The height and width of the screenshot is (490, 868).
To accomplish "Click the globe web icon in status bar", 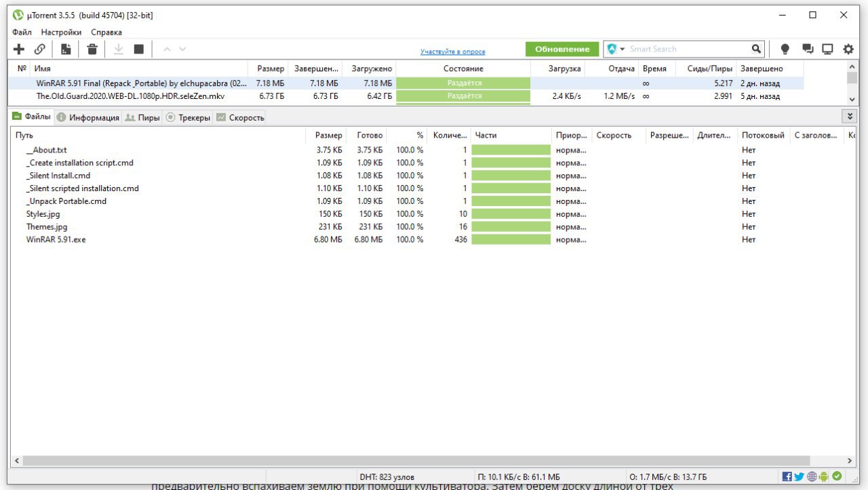I will pos(812,476).
